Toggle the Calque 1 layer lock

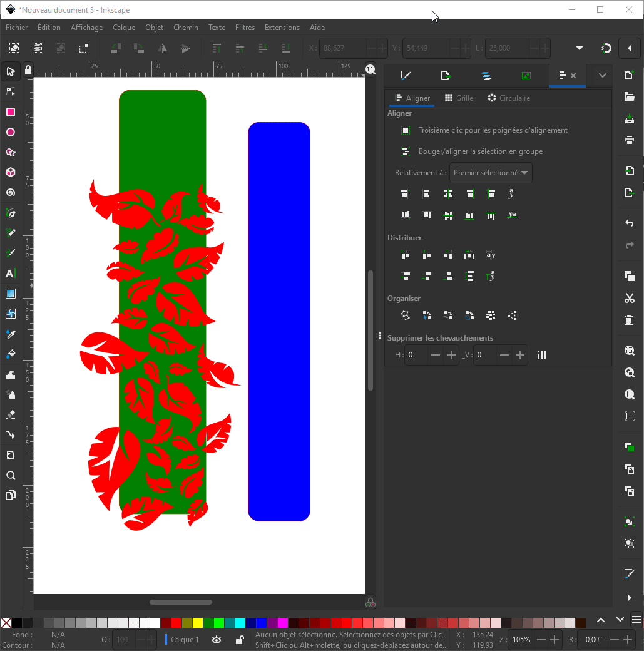[239, 640]
